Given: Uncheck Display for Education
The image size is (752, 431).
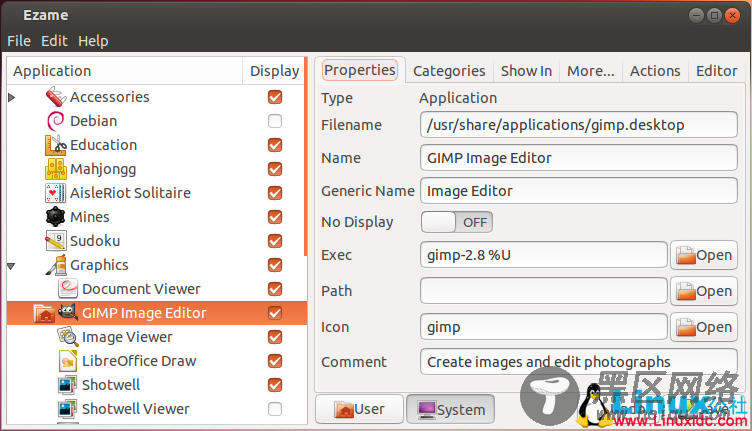Looking at the screenshot, I should [275, 145].
